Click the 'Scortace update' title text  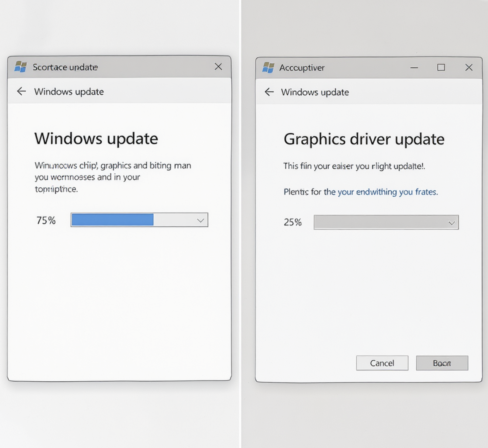[x=65, y=67]
